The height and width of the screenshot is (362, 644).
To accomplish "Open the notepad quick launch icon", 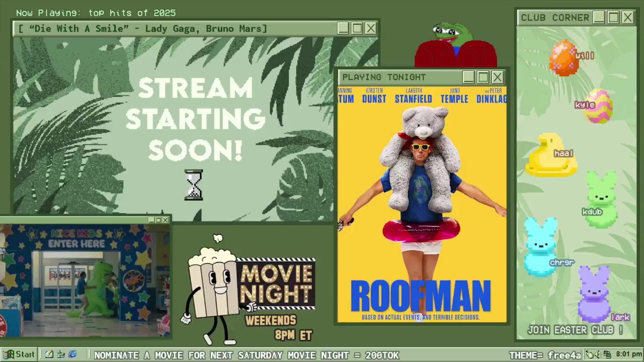I will click(49, 354).
